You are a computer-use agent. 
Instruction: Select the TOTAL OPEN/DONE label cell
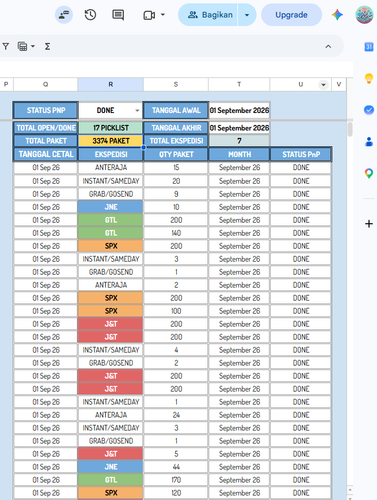pos(46,128)
